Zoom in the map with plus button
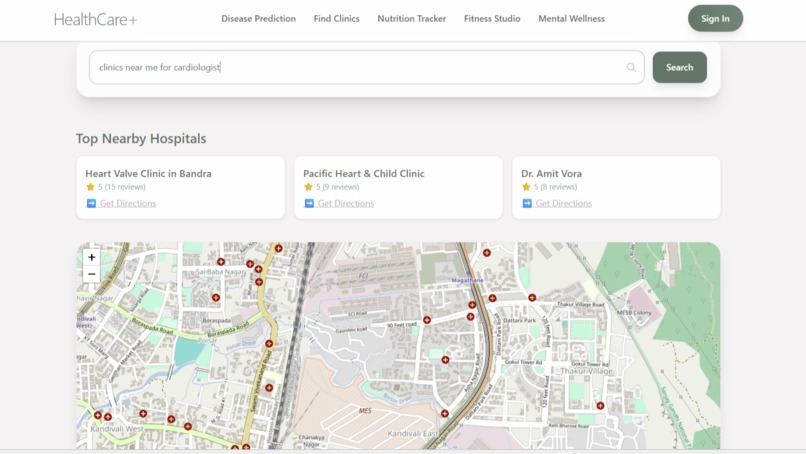The height and width of the screenshot is (454, 806). [91, 257]
